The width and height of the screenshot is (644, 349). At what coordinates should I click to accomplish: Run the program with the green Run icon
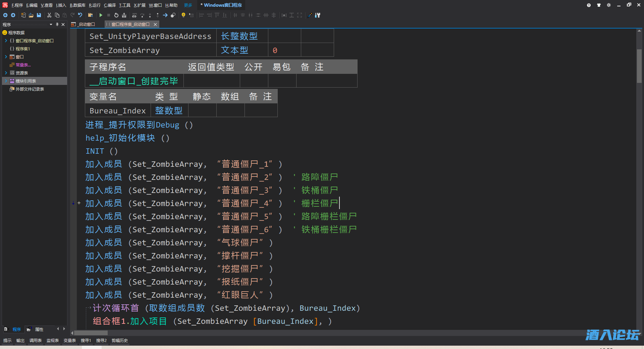tap(101, 15)
